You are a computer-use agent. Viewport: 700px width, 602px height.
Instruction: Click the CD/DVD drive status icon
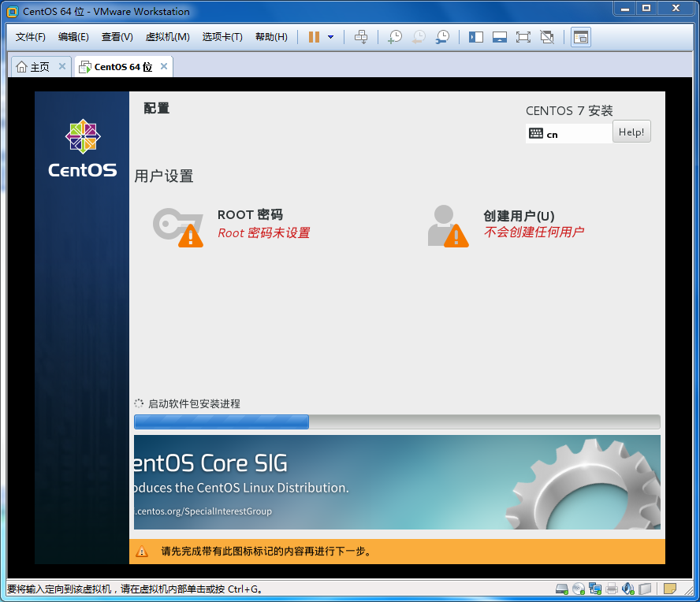click(x=579, y=589)
